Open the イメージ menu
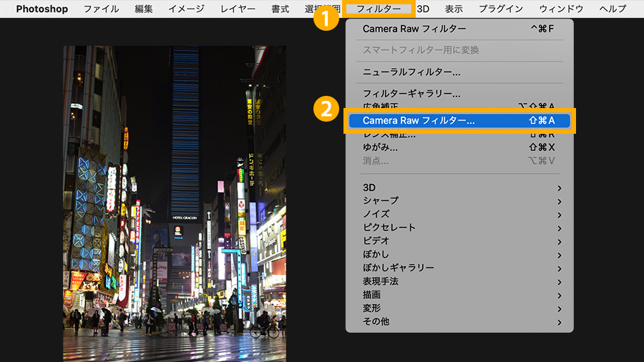Image resolution: width=644 pixels, height=362 pixels. pyautogui.click(x=186, y=9)
